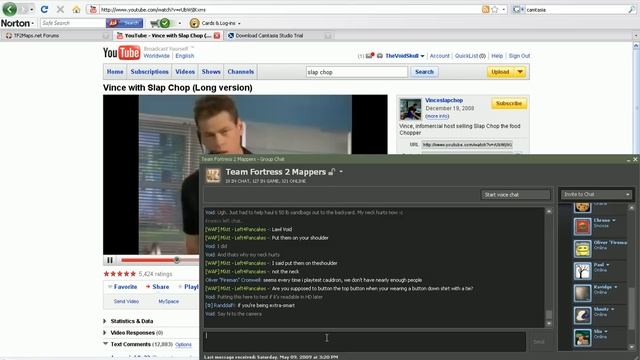Subscribe to Vinceslapchop channel
This screenshot has width=640, height=360.
pyautogui.click(x=509, y=104)
